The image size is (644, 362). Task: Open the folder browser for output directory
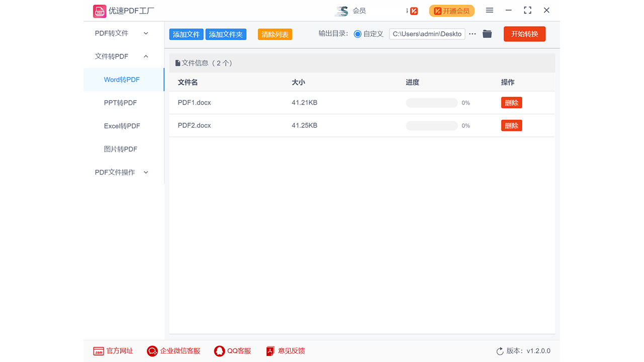tap(487, 34)
